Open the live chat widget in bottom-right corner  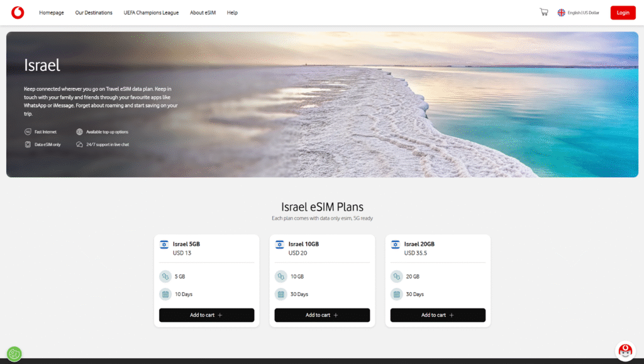click(x=625, y=350)
